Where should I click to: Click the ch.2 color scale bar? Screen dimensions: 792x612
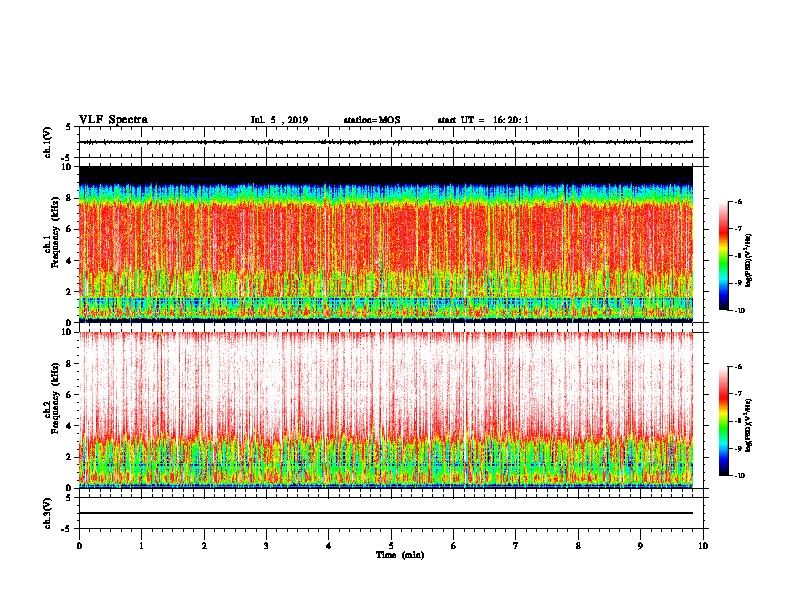(724, 421)
